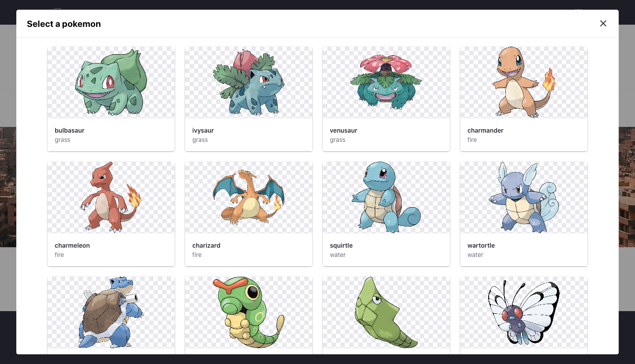Click the water type under wartortle
This screenshot has width=635, height=364.
click(x=475, y=255)
